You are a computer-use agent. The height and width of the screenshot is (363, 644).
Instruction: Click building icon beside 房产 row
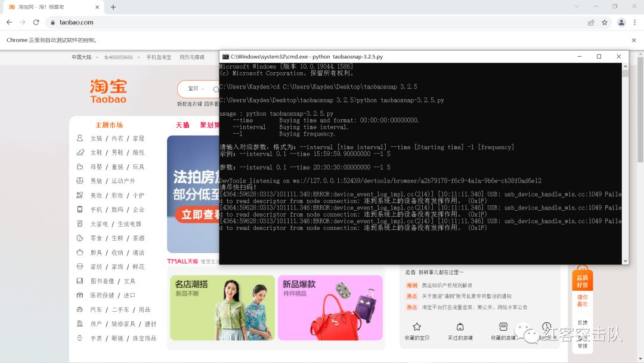click(80, 324)
